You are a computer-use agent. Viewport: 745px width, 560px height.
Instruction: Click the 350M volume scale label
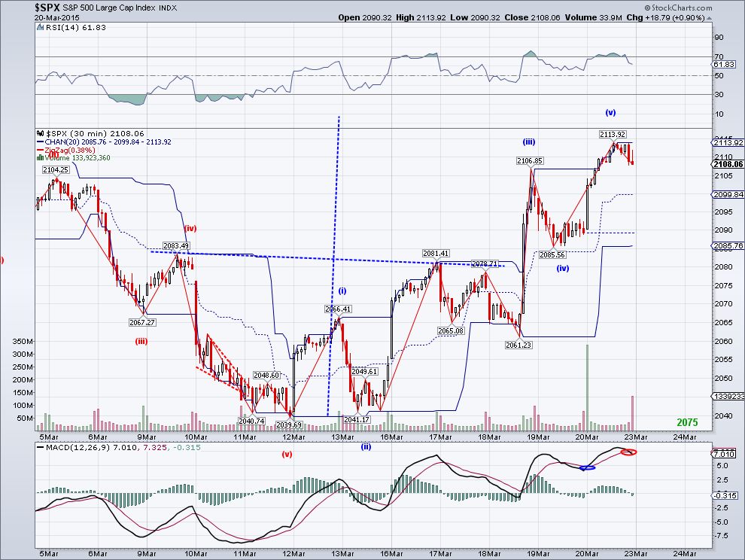(23, 341)
